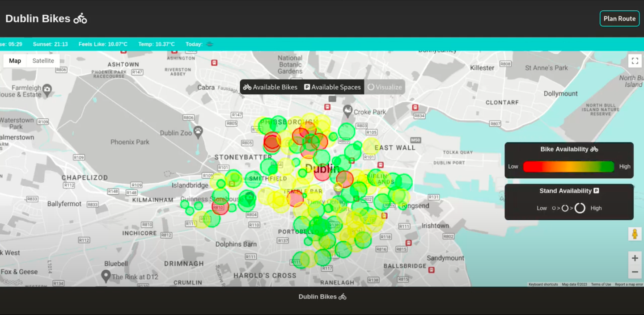This screenshot has height=315, width=644.
Task: Select the Map tab
Action: point(15,60)
